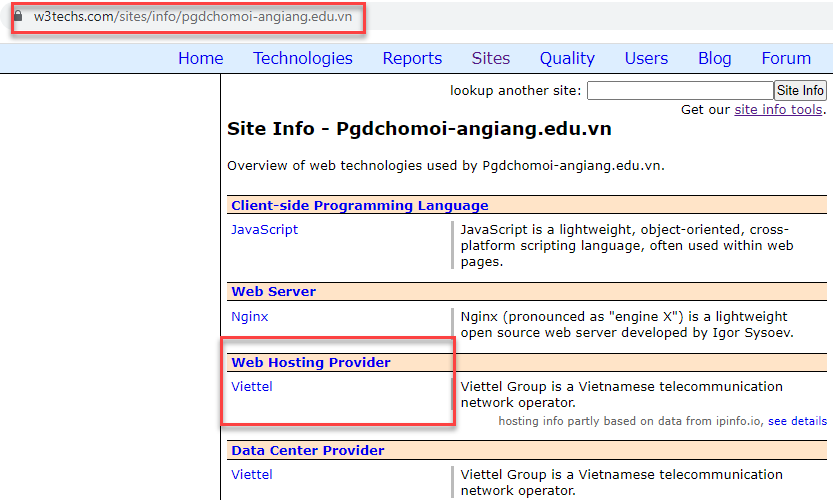Screen dimensions: 833x500
Task: Click the 'Nginx (pronounced as engine X)' description
Action: (x=627, y=325)
